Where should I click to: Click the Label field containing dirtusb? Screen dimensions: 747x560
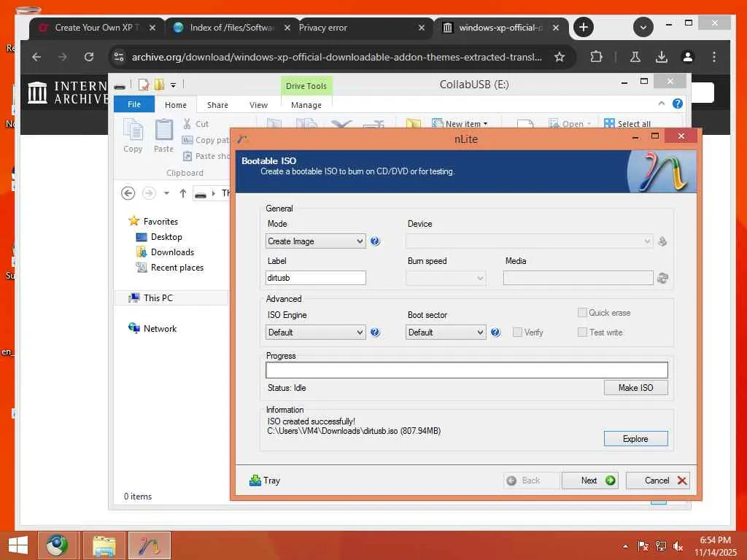click(x=315, y=278)
